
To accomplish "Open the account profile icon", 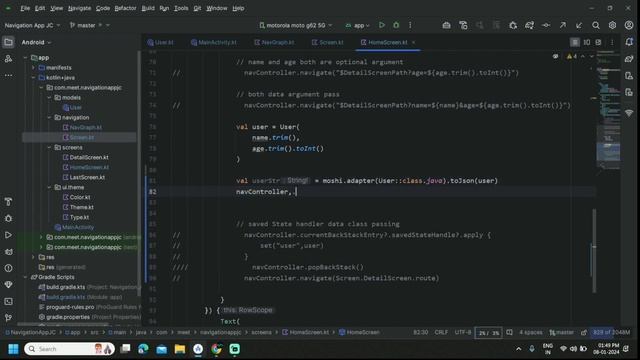I will click(x=629, y=25).
